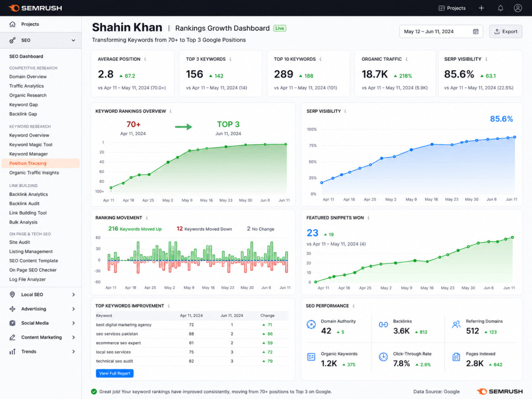Click the Advertising target icon
This screenshot has width=532, height=399.
point(13,309)
